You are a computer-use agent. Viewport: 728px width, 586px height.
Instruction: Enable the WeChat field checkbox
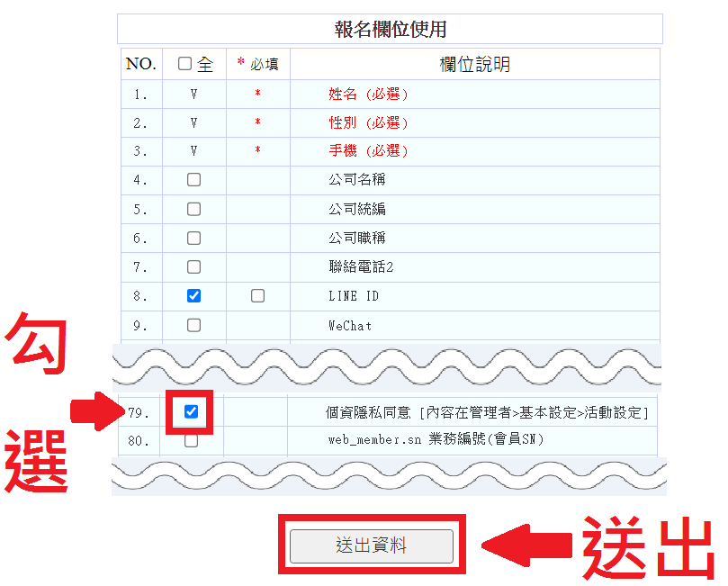coord(193,325)
